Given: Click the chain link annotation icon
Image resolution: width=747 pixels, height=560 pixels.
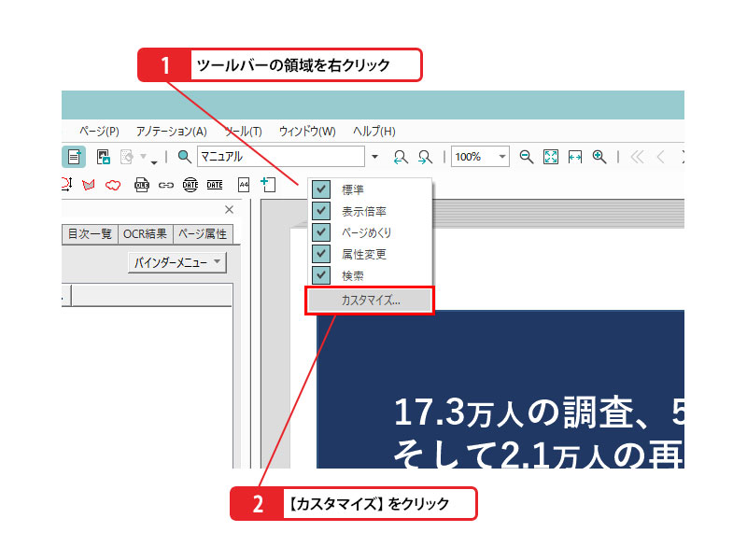Looking at the screenshot, I should (x=166, y=185).
